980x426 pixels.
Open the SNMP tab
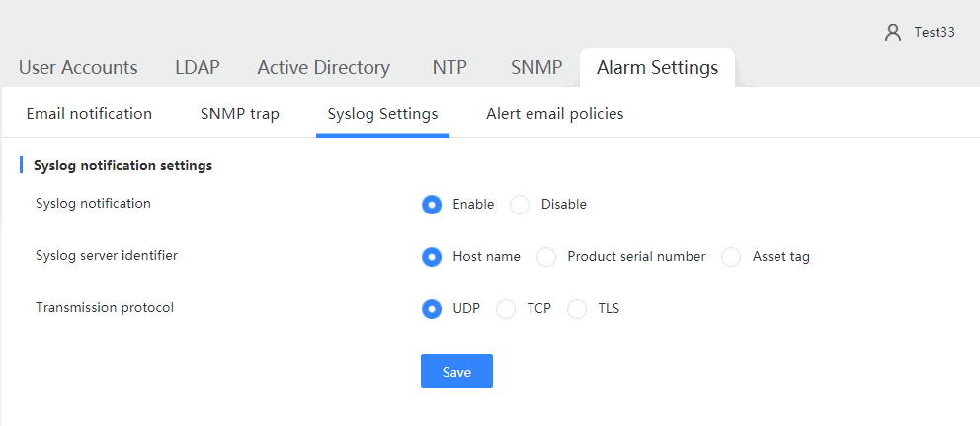[536, 67]
